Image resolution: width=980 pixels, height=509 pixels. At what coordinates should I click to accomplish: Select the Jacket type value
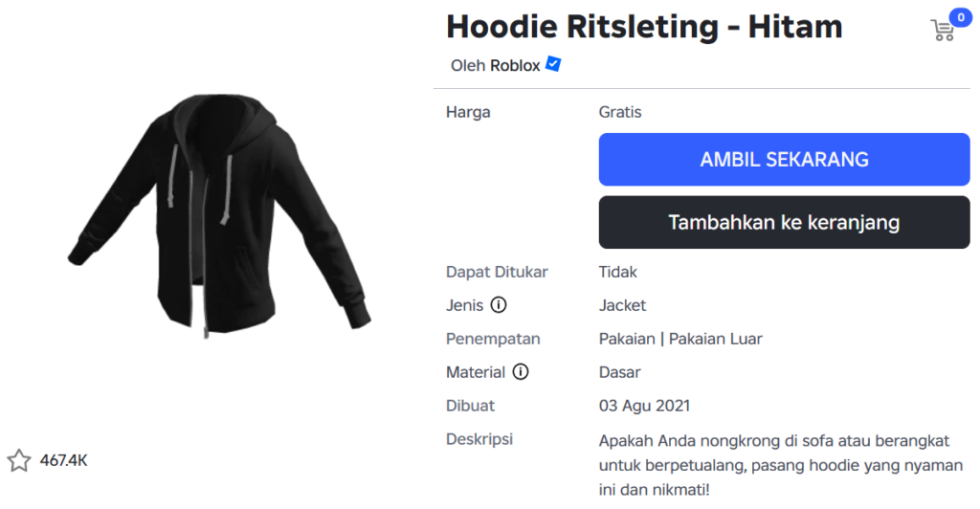pyautogui.click(x=622, y=305)
